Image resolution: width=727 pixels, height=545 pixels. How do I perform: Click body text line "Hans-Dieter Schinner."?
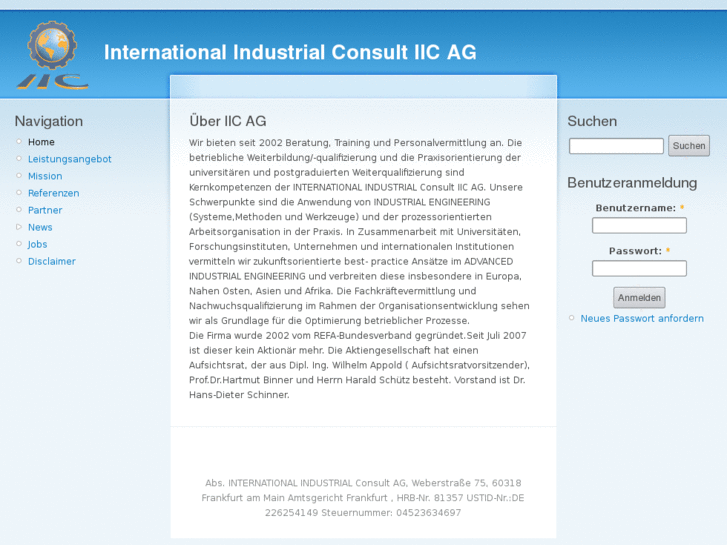point(239,395)
